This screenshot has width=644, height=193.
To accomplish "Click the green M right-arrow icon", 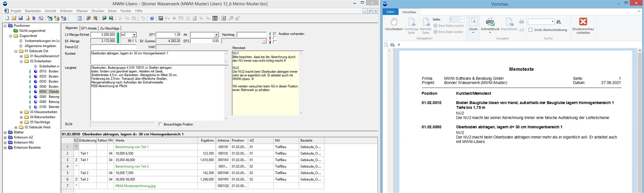I will pos(111,18).
